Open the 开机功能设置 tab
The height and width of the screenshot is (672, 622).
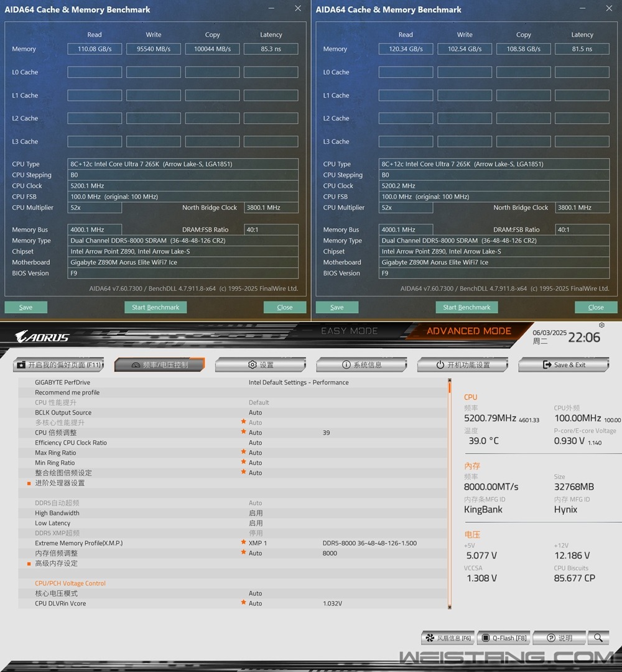pyautogui.click(x=463, y=365)
